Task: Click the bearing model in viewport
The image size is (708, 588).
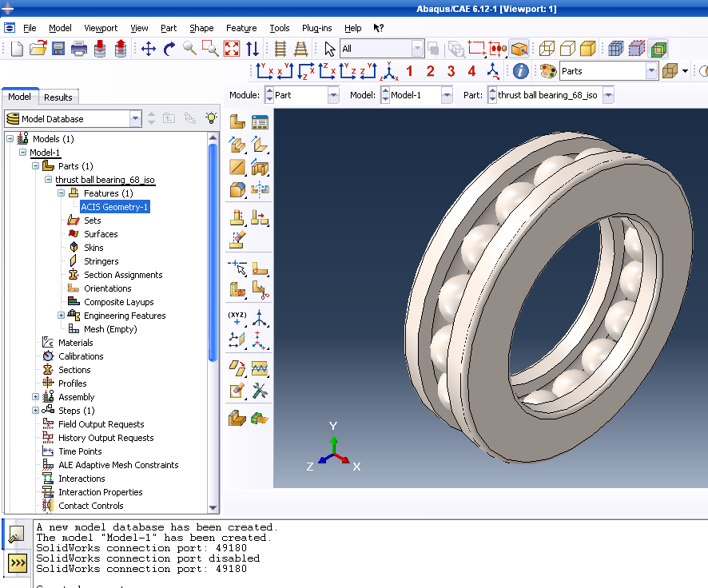Action: (547, 298)
